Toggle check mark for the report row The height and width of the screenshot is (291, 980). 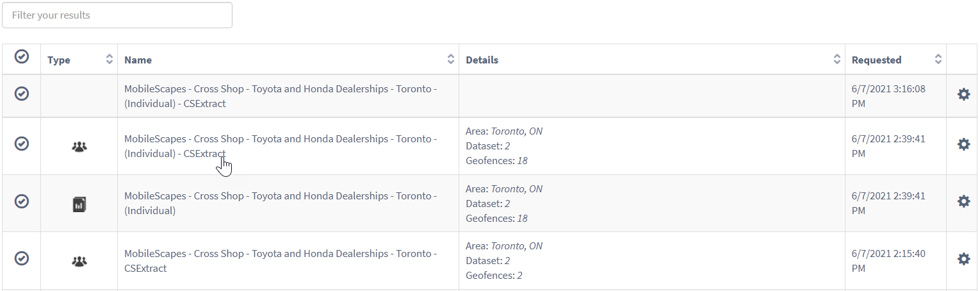22,201
